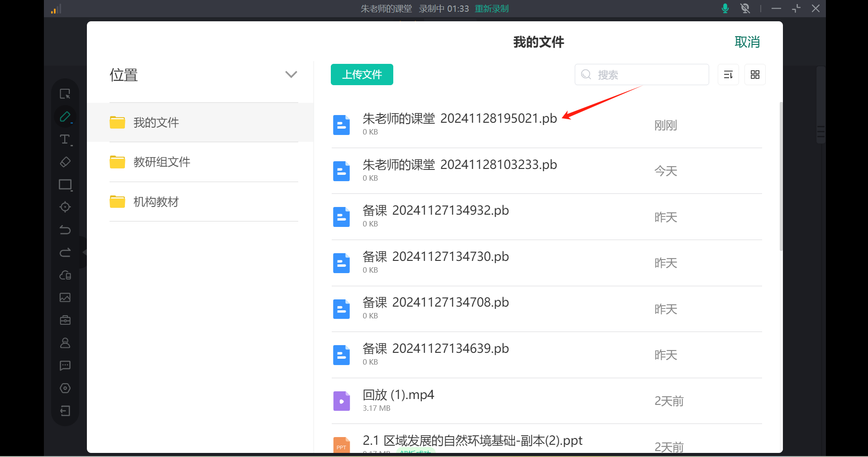Select the eraser tool
The height and width of the screenshot is (457, 868).
click(x=65, y=162)
